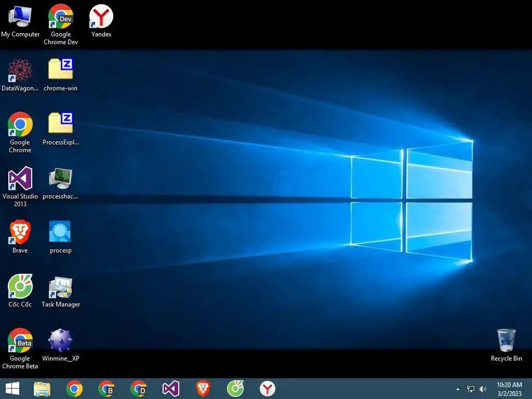Screen dimensions: 532x399
Task: Show hidden system tray icons
Action: (458, 389)
